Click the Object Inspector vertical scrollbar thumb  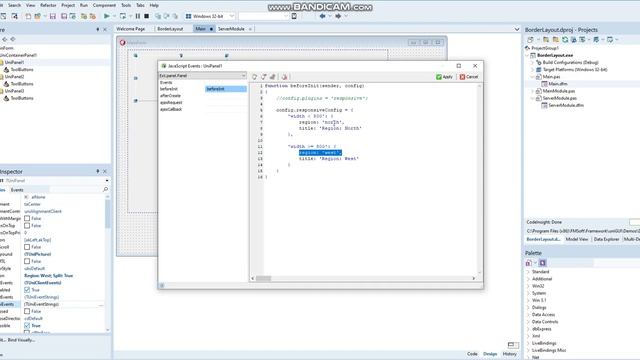(107, 214)
